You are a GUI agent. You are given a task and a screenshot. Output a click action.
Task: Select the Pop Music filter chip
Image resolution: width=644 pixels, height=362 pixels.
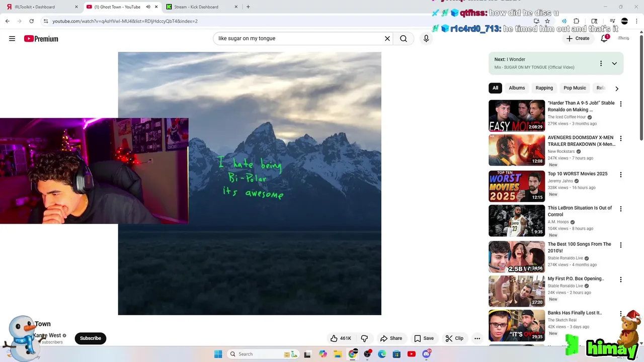(x=575, y=88)
